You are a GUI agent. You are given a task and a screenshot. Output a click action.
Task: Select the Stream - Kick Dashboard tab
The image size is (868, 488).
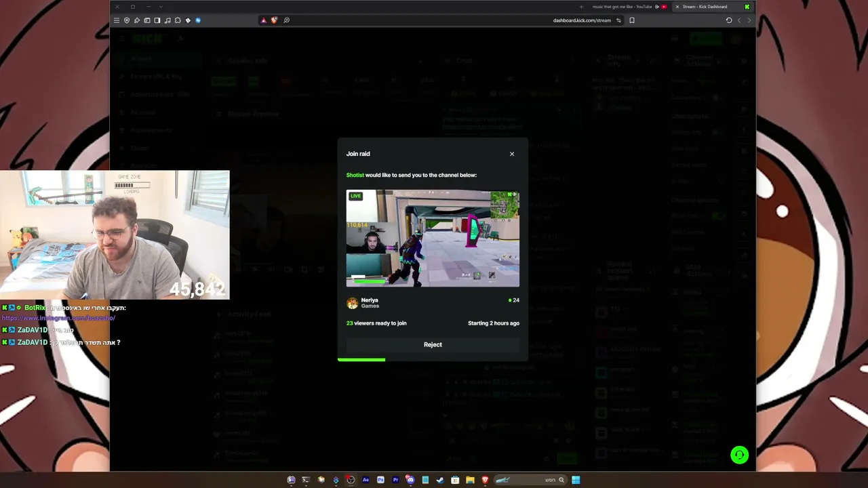point(712,7)
